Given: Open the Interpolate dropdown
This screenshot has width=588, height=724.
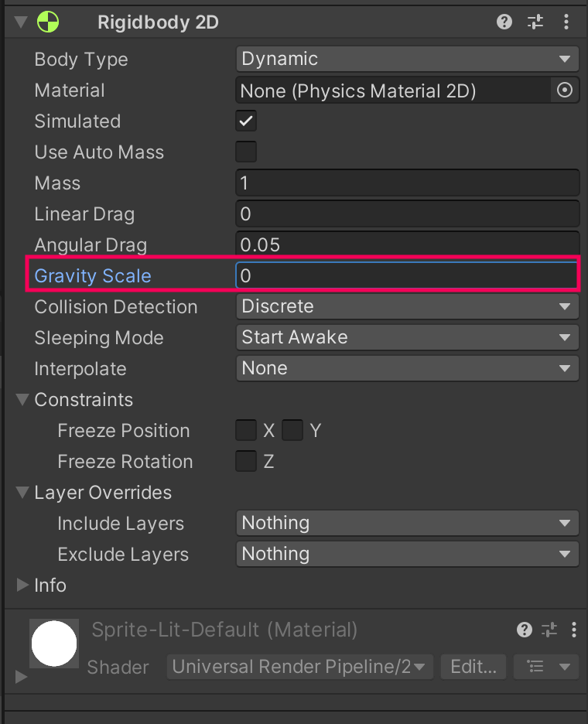Looking at the screenshot, I should pyautogui.click(x=406, y=368).
